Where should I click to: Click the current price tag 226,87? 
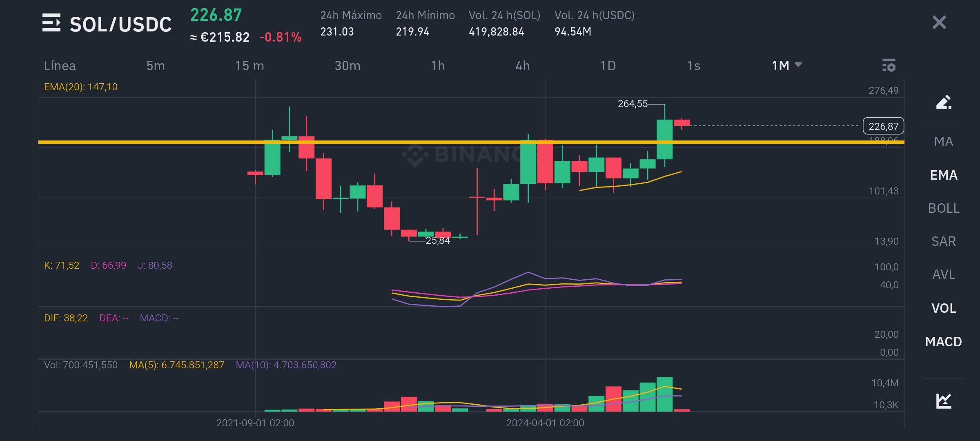(883, 126)
